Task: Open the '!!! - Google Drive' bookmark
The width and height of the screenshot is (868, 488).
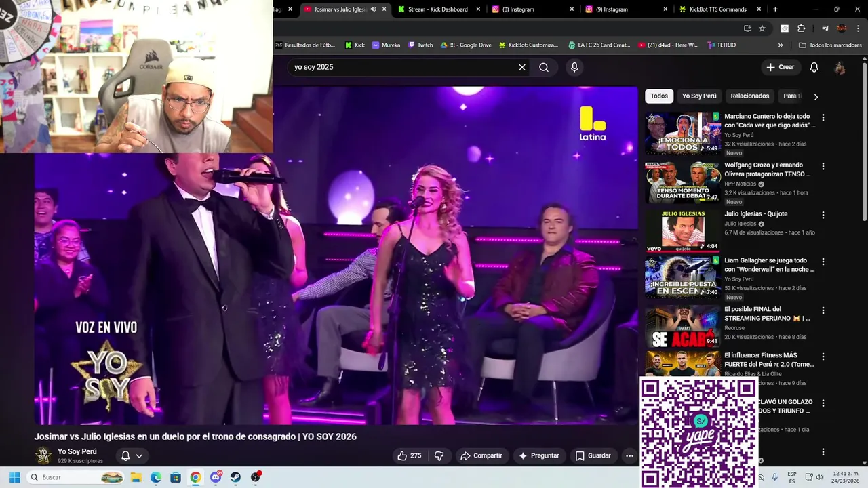Action: coord(466,45)
